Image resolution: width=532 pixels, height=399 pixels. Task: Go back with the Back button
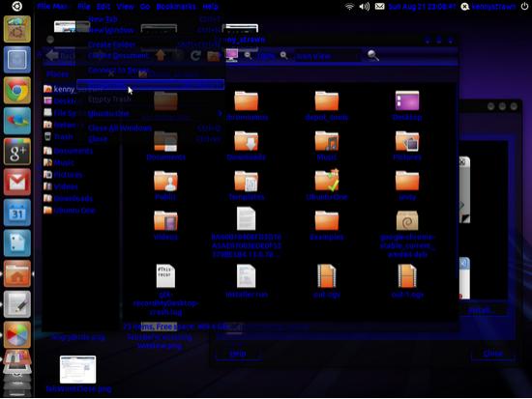point(60,55)
